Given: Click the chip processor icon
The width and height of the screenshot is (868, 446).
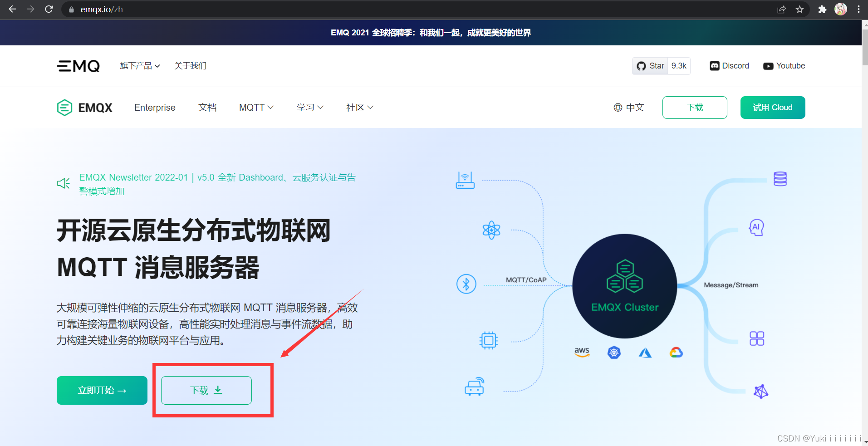Looking at the screenshot, I should tap(489, 340).
